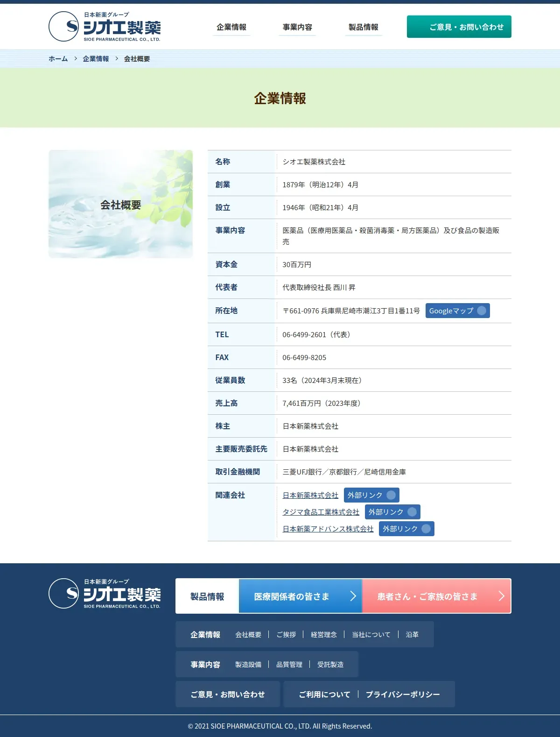Open 企業情報 heading in the footer

(x=205, y=634)
